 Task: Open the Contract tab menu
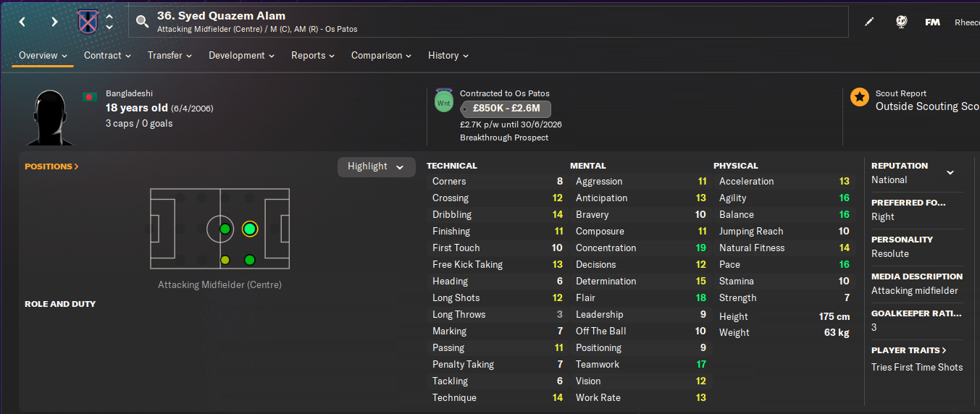(x=107, y=56)
